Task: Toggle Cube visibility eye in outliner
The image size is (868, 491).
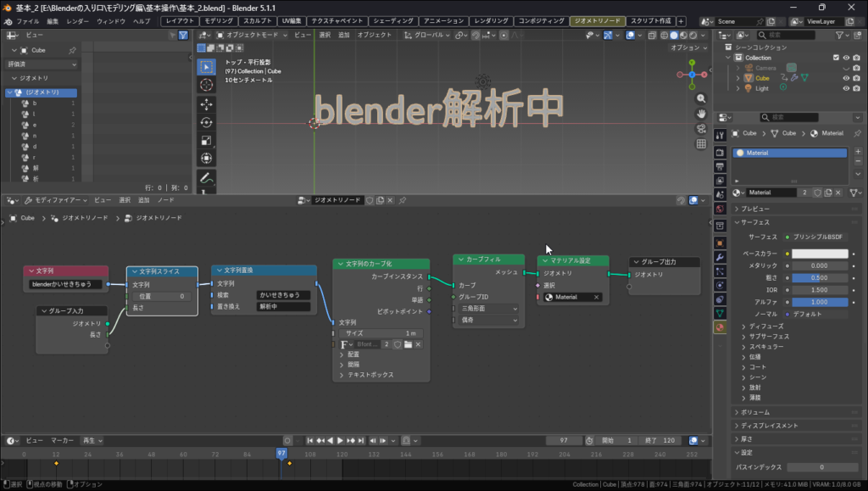Action: pos(846,78)
